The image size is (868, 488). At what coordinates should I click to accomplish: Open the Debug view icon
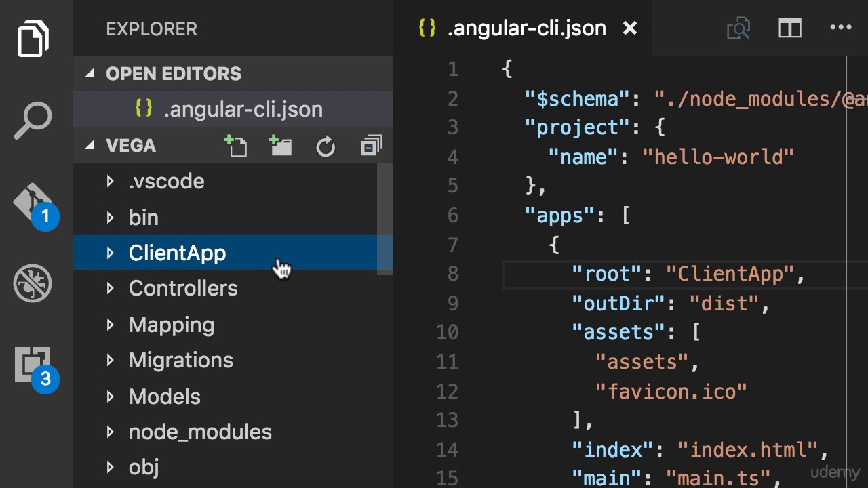pos(33,283)
